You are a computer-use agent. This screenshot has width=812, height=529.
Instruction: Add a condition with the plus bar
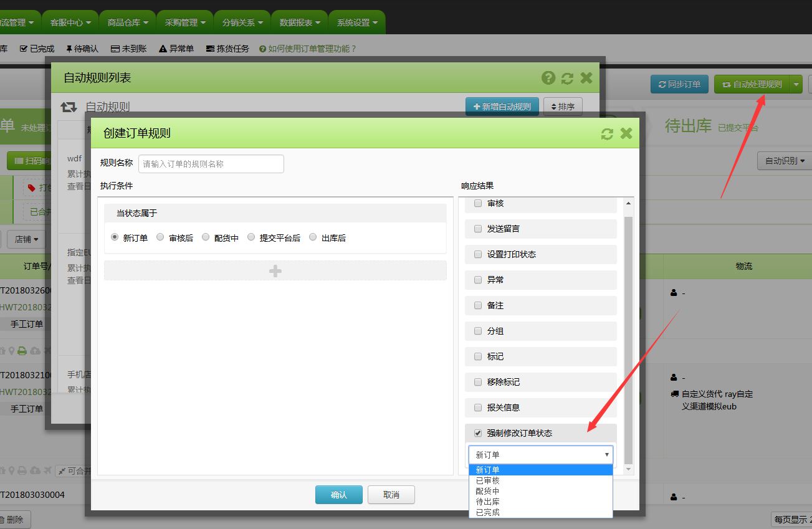point(275,270)
